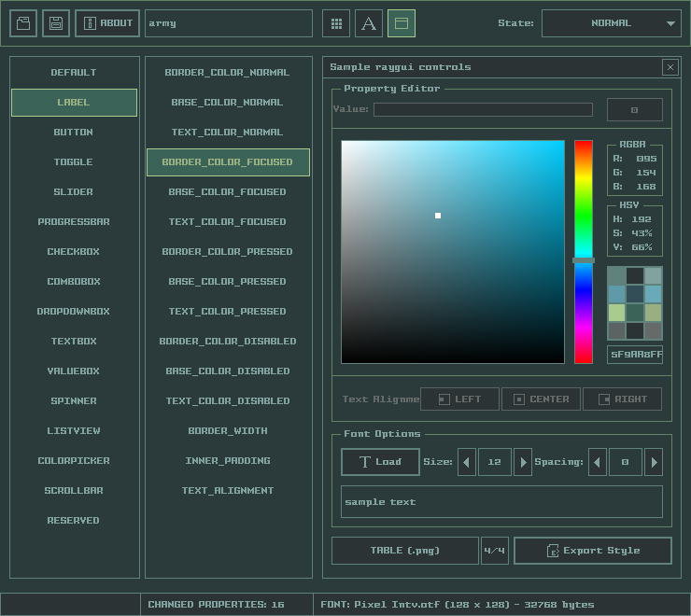Select BASE_COLOR_PRESSED in the properties list
Viewport: 691px width, 616px height.
tap(228, 282)
